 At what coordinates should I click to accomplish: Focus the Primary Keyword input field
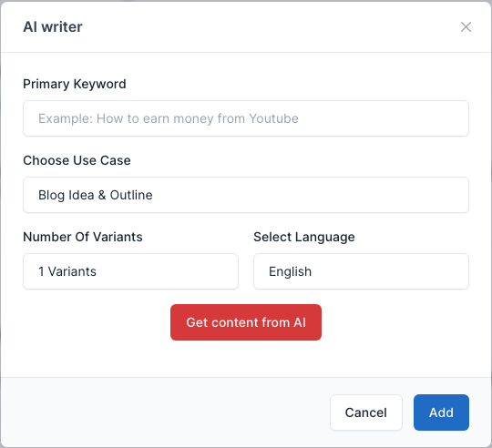point(246,118)
